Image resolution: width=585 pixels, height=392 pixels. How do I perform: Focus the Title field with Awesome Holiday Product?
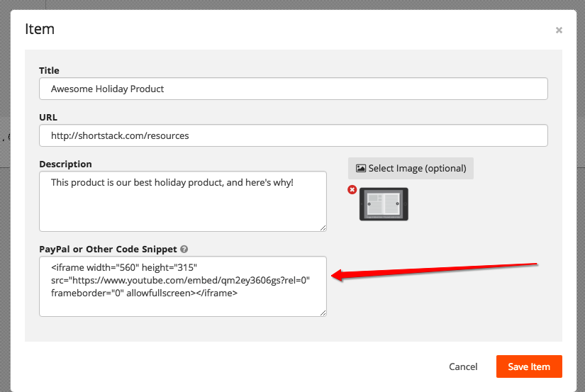(294, 89)
